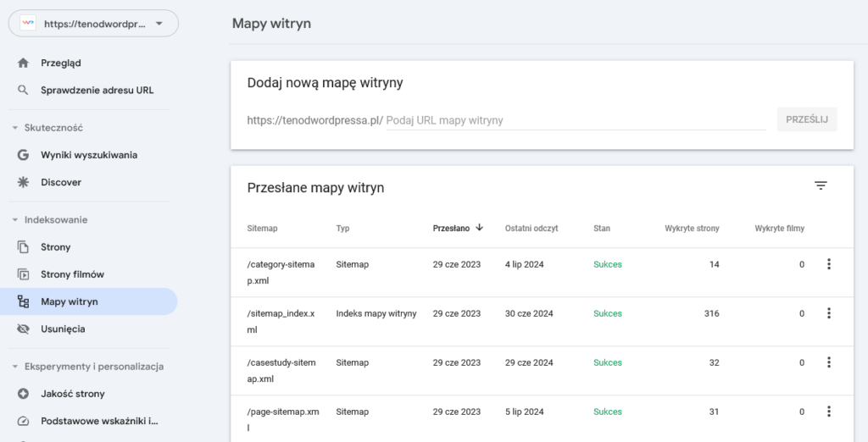Click Indeks mapy witryny type cell
Viewport: 868px width, 442px height.
(x=376, y=313)
